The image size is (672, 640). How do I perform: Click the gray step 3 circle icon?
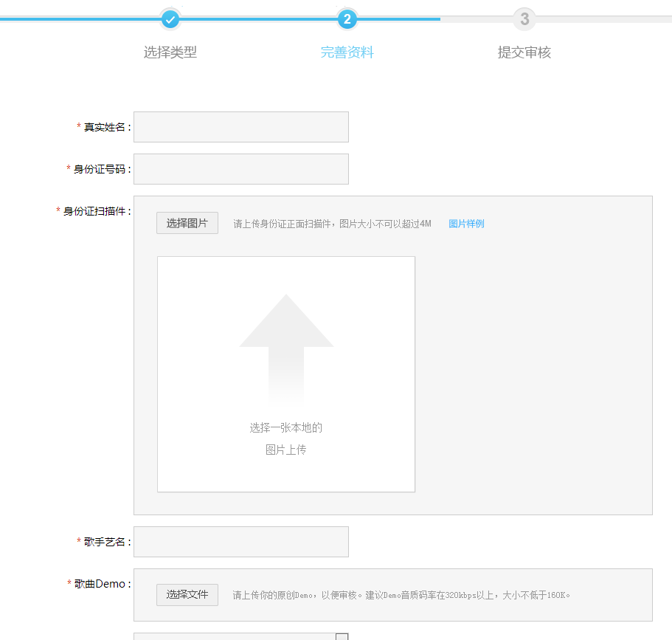524,18
